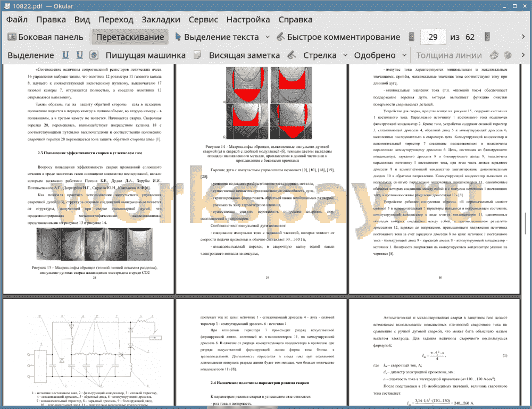Click Рисунок 14 caption text
This screenshot has width=532, height=409.
(268, 154)
